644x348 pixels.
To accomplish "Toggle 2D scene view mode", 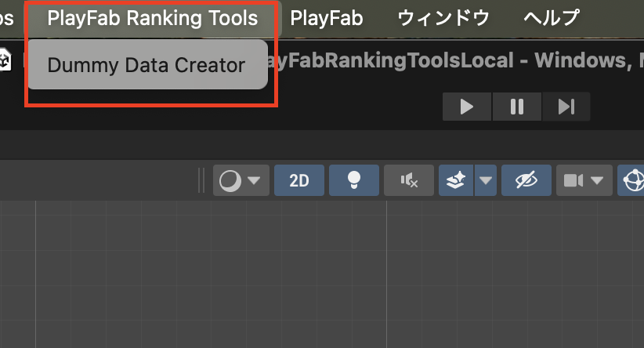I will [299, 180].
